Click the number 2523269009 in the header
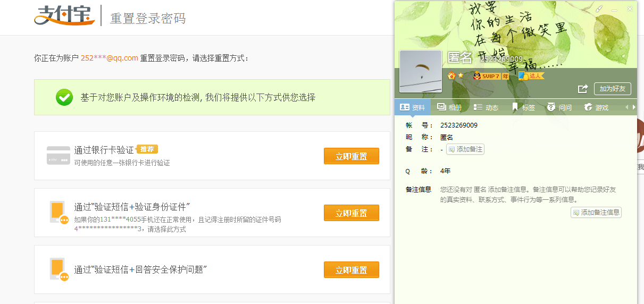This screenshot has height=304, width=644. pos(501,59)
